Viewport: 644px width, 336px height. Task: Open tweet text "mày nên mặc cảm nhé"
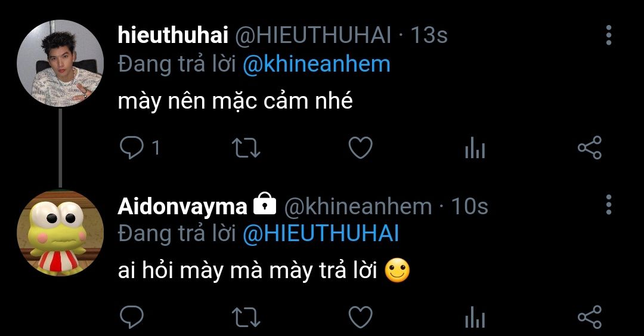click(x=236, y=102)
